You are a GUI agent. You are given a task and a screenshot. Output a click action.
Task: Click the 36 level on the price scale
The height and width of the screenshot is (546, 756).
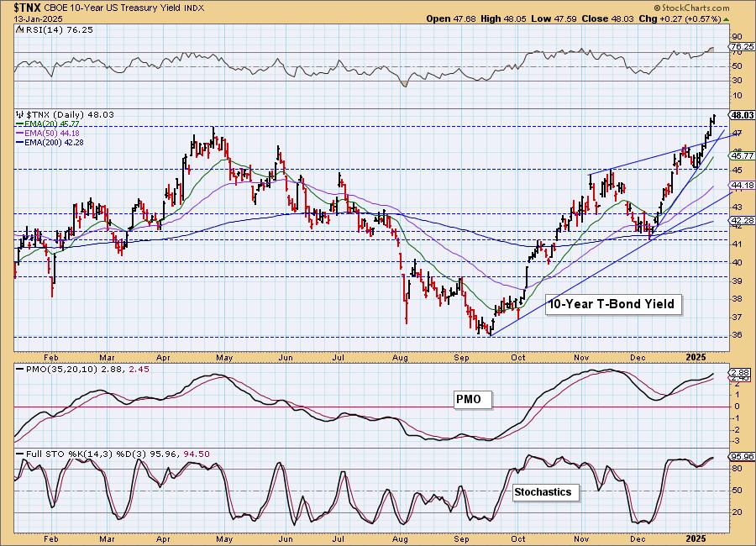tap(737, 335)
